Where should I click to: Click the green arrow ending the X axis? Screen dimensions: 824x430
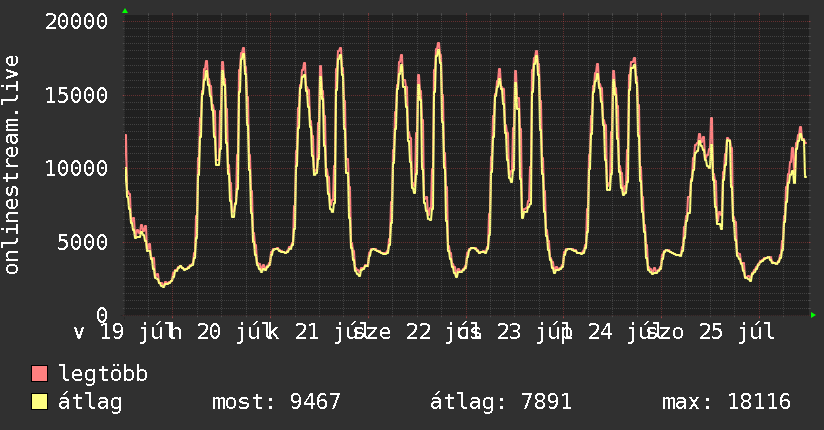point(813,315)
